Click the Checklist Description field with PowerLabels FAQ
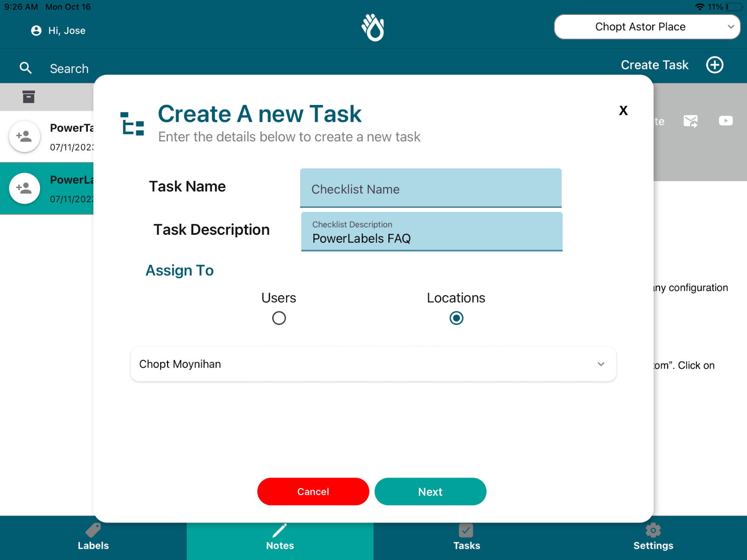The width and height of the screenshot is (747, 560). (x=432, y=231)
